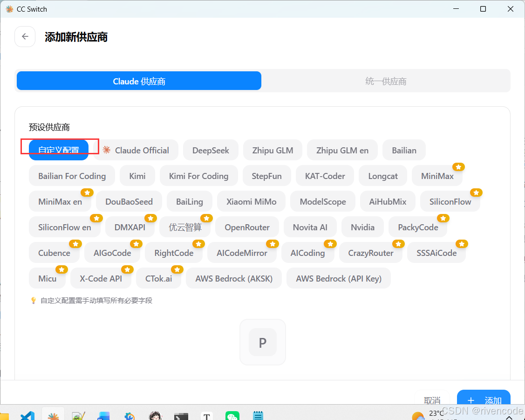This screenshot has height=420, width=525.
Task: Select the SSSAiCode preset
Action: [x=436, y=253]
